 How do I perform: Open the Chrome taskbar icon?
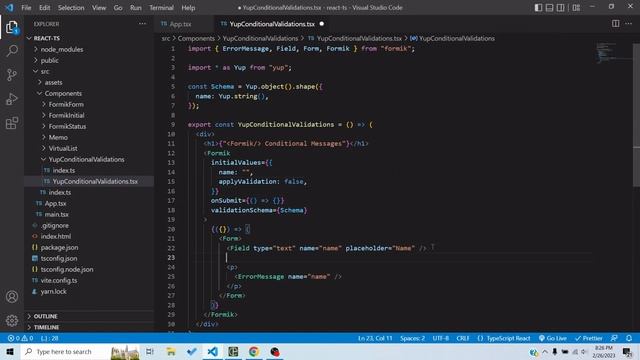tap(254, 351)
